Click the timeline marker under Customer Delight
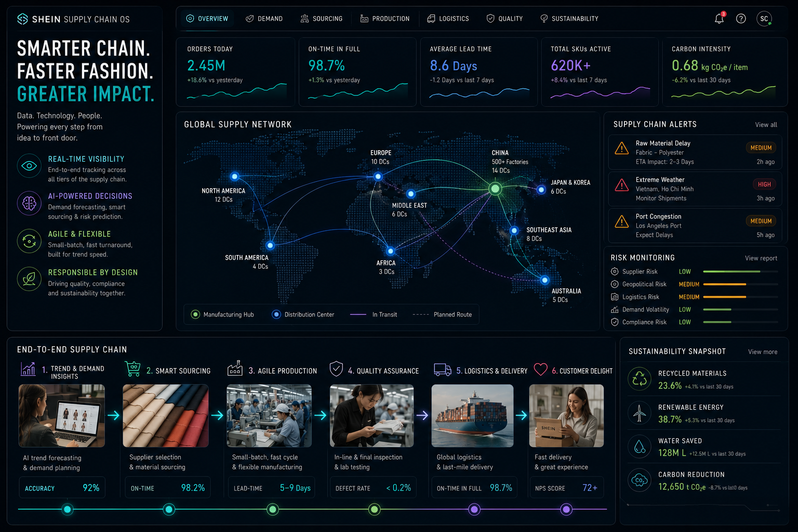Viewport: 798px width, 532px height. pyautogui.click(x=567, y=509)
